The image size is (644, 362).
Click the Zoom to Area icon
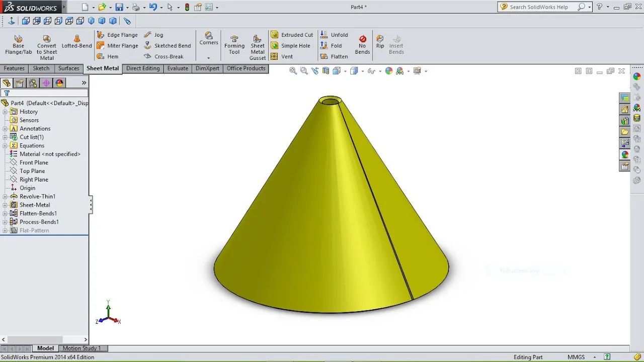(x=304, y=71)
